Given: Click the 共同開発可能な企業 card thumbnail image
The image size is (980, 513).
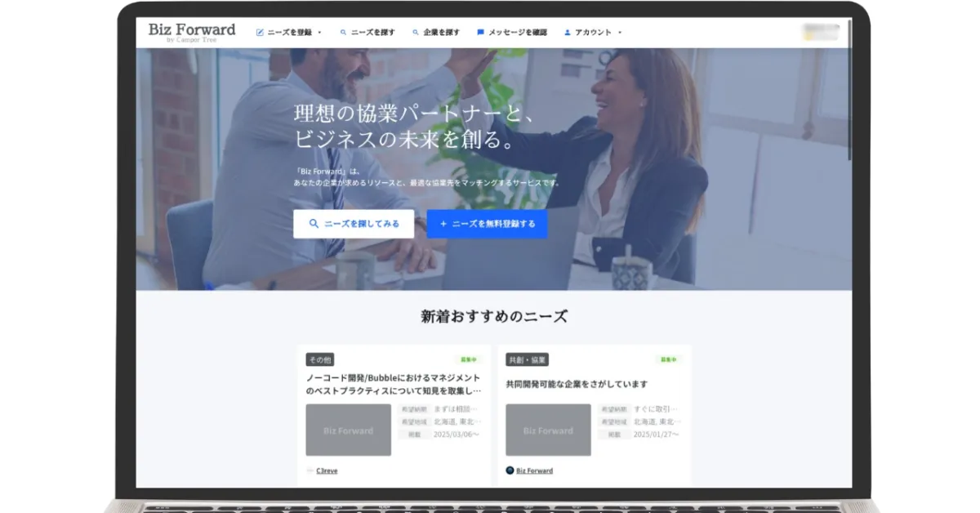Looking at the screenshot, I should coord(548,430).
